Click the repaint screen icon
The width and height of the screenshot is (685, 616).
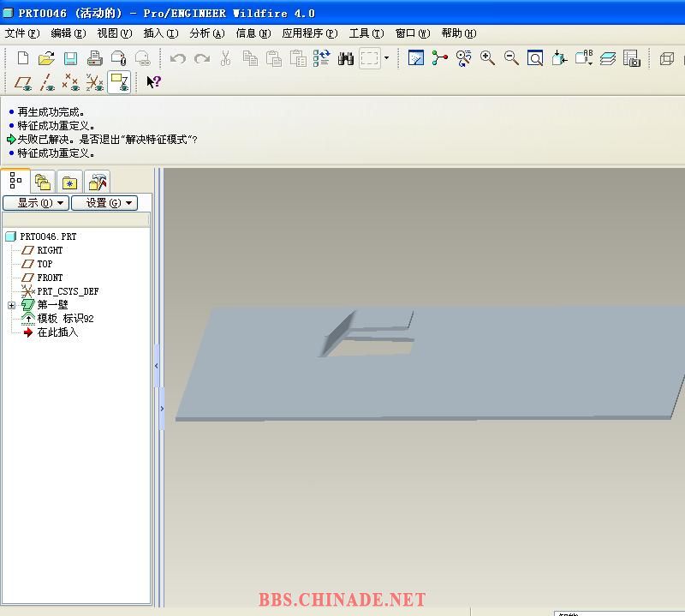416,58
